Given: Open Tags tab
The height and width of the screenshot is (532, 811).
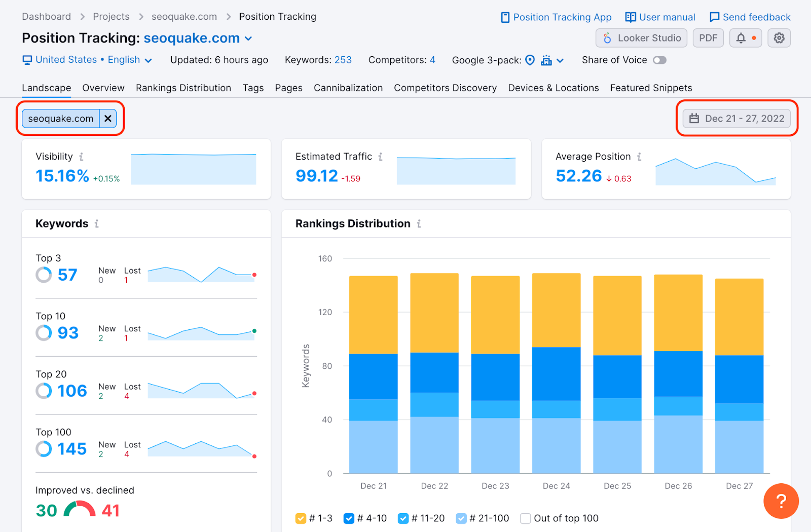Looking at the screenshot, I should pyautogui.click(x=253, y=88).
